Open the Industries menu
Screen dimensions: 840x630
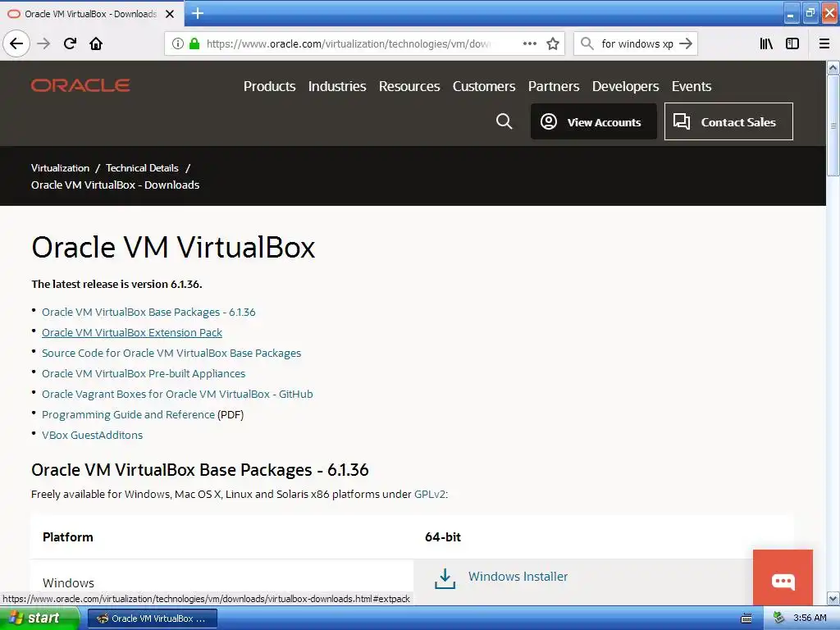click(x=337, y=86)
